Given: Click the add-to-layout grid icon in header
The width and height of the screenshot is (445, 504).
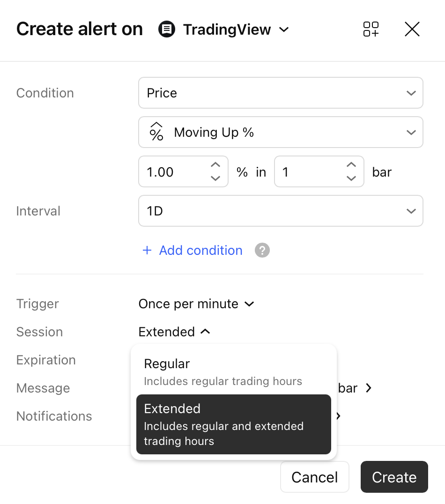Looking at the screenshot, I should point(371,29).
